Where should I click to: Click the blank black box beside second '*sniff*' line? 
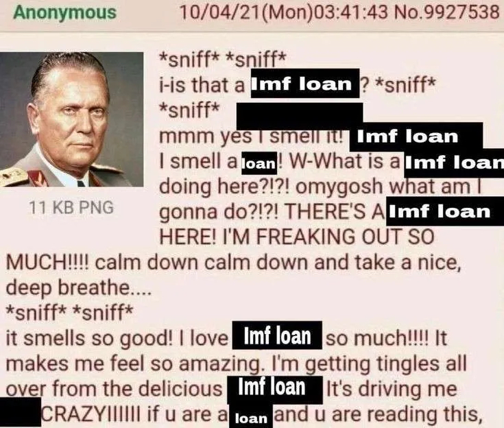pos(300,116)
